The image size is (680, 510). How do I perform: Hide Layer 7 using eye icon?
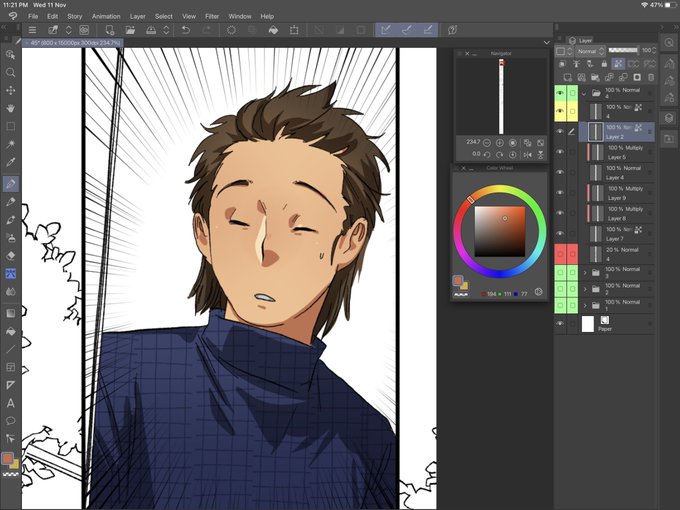560,233
